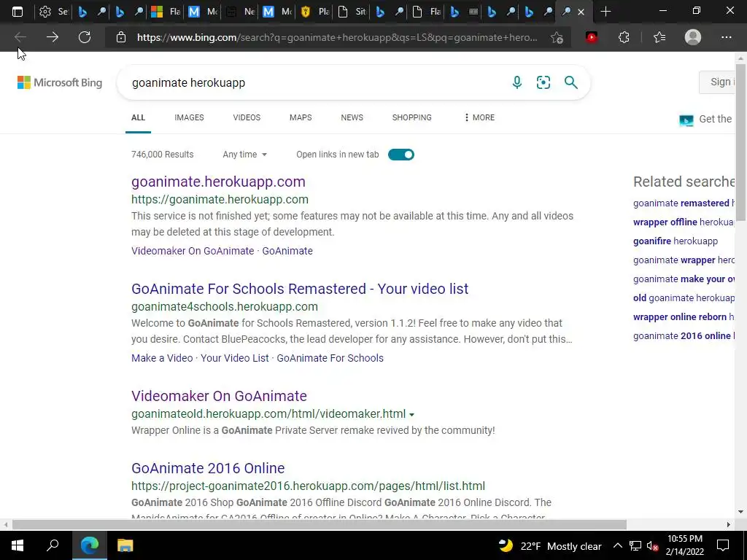Open the browser profile avatar

pos(693,37)
